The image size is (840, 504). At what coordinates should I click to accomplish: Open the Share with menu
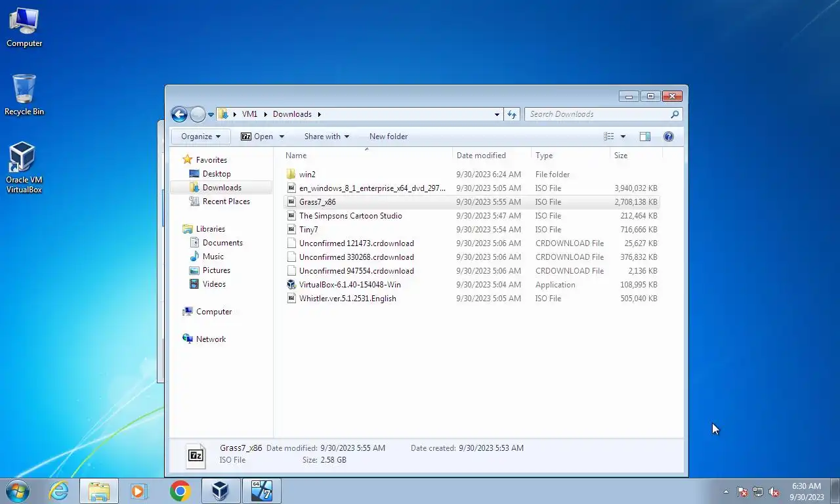tap(327, 136)
